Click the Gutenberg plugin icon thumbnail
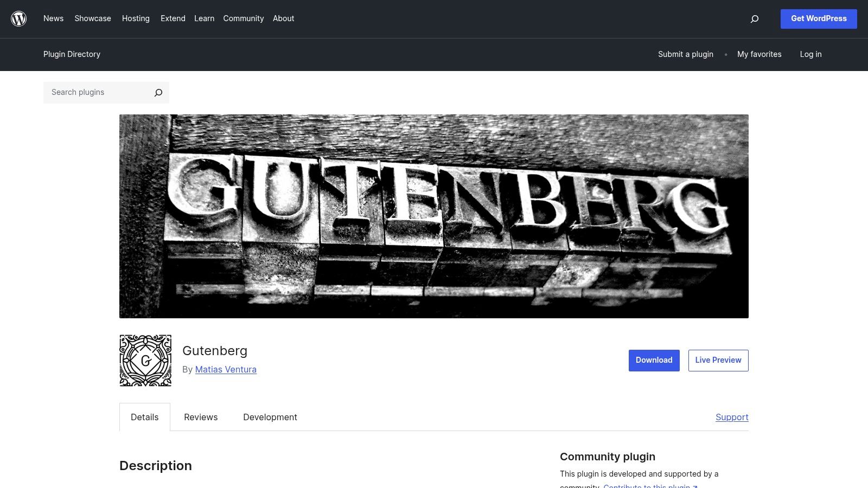Image resolution: width=868 pixels, height=488 pixels. click(145, 360)
